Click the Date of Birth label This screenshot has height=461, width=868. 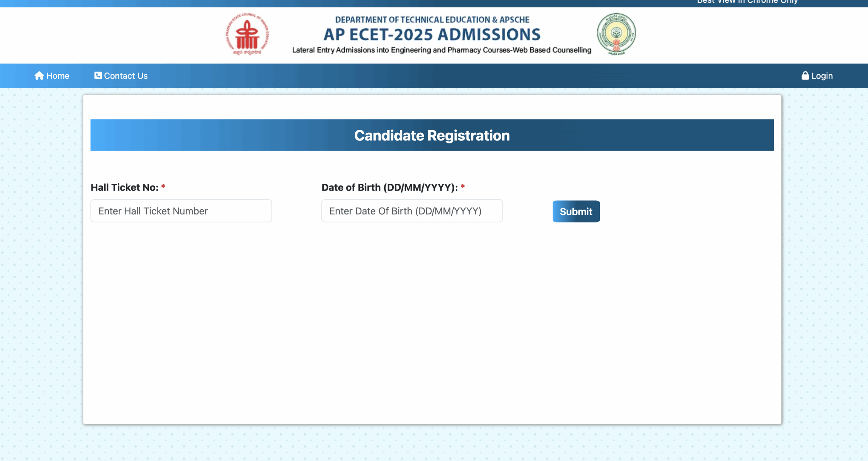click(389, 187)
